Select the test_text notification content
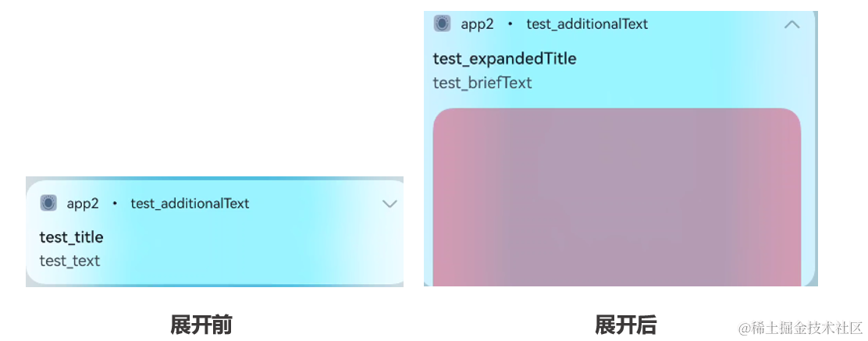Image resolution: width=868 pixels, height=341 pixels. [x=69, y=261]
